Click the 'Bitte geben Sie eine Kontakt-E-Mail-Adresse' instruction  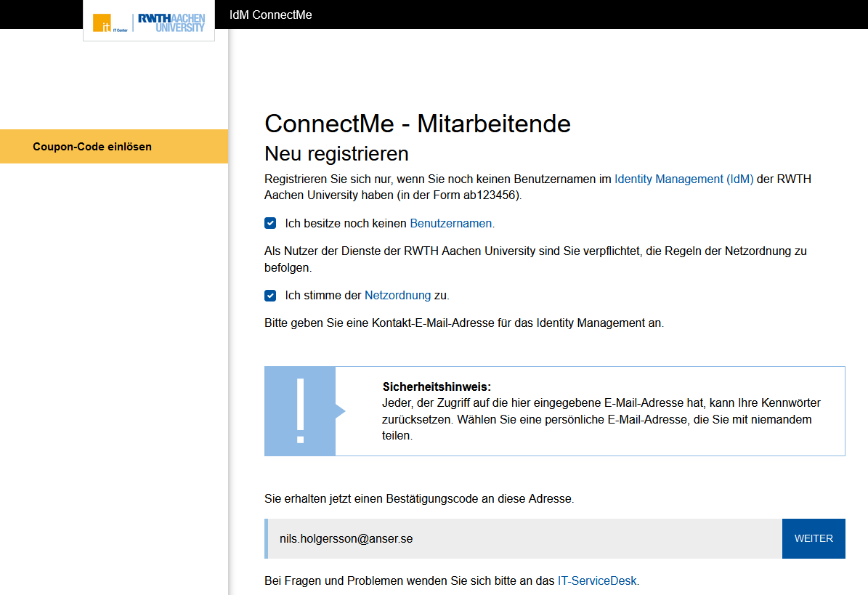463,323
